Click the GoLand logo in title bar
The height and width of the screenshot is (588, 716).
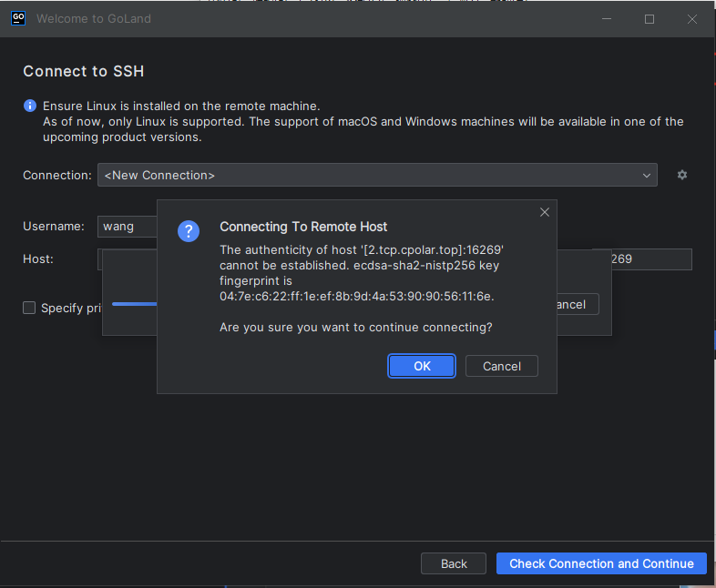(x=17, y=18)
